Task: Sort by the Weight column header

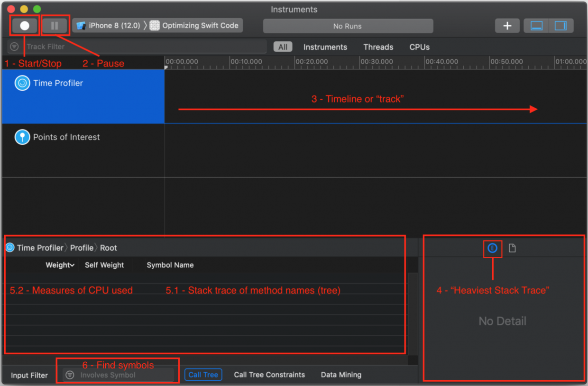Action: point(60,265)
